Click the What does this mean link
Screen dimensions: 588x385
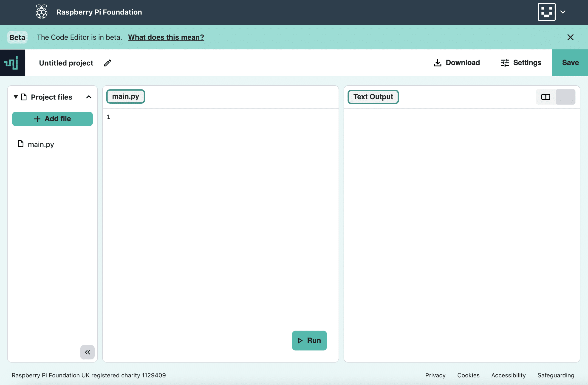[166, 37]
